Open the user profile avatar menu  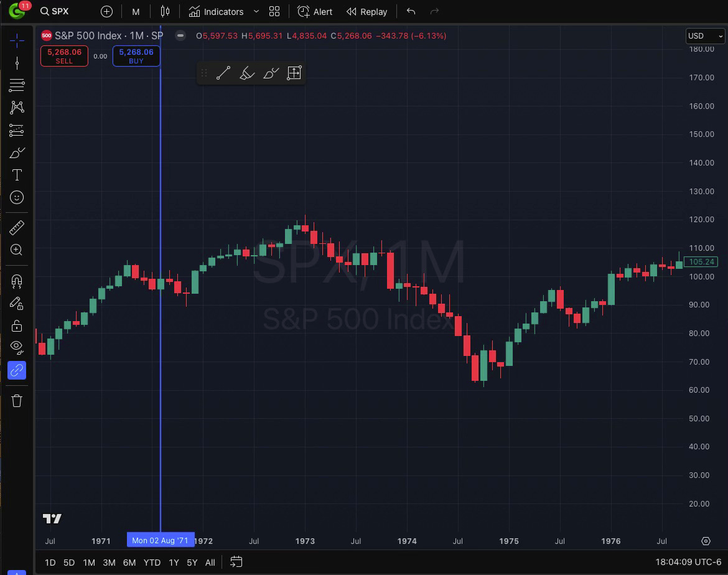pos(17,10)
